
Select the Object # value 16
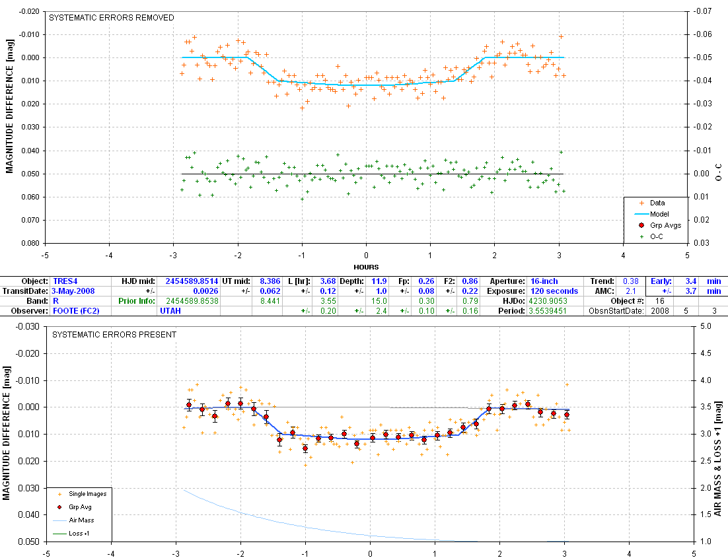(x=659, y=300)
